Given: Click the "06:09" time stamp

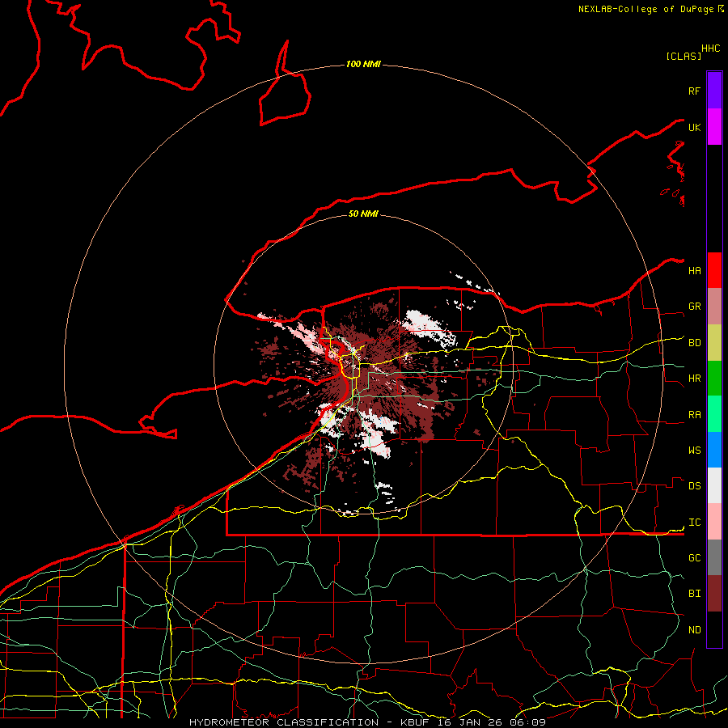Looking at the screenshot, I should click(x=527, y=722).
